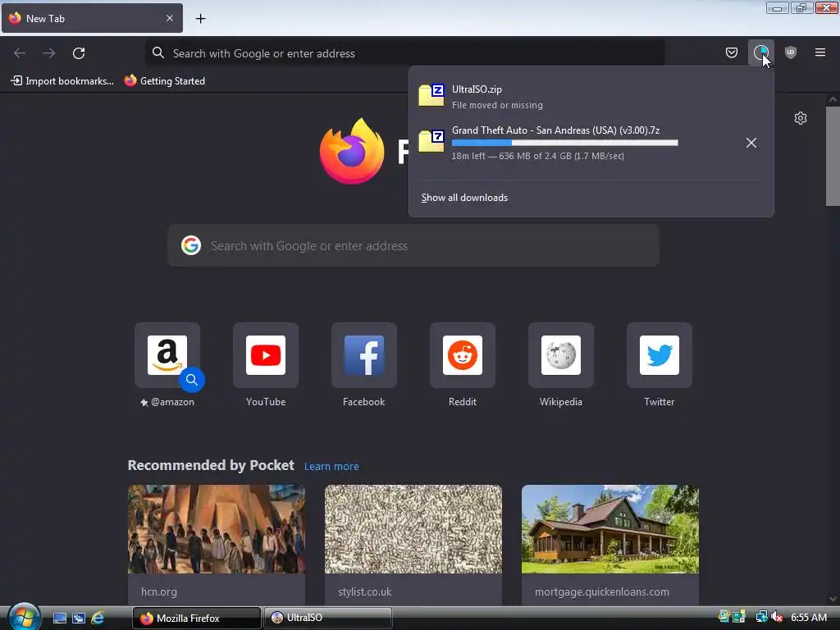Open the Reddit shortcut tile

pos(463,355)
